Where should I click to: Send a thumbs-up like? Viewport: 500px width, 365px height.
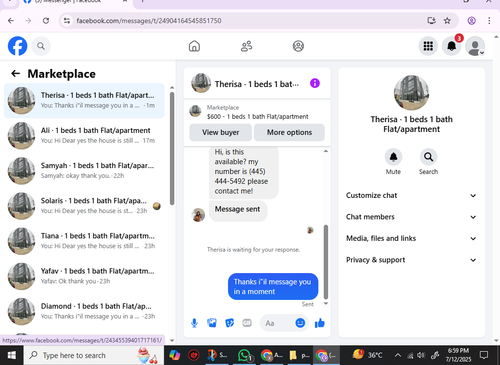point(320,323)
